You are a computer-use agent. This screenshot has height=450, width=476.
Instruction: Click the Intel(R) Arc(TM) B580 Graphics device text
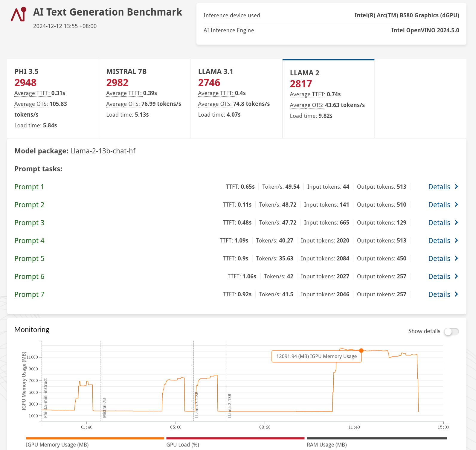coord(407,15)
